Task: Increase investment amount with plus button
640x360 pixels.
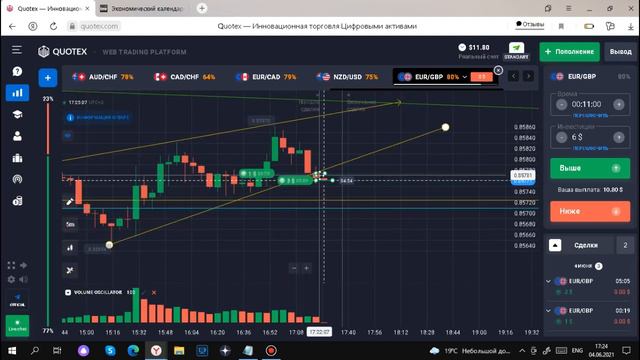Action: (x=619, y=137)
